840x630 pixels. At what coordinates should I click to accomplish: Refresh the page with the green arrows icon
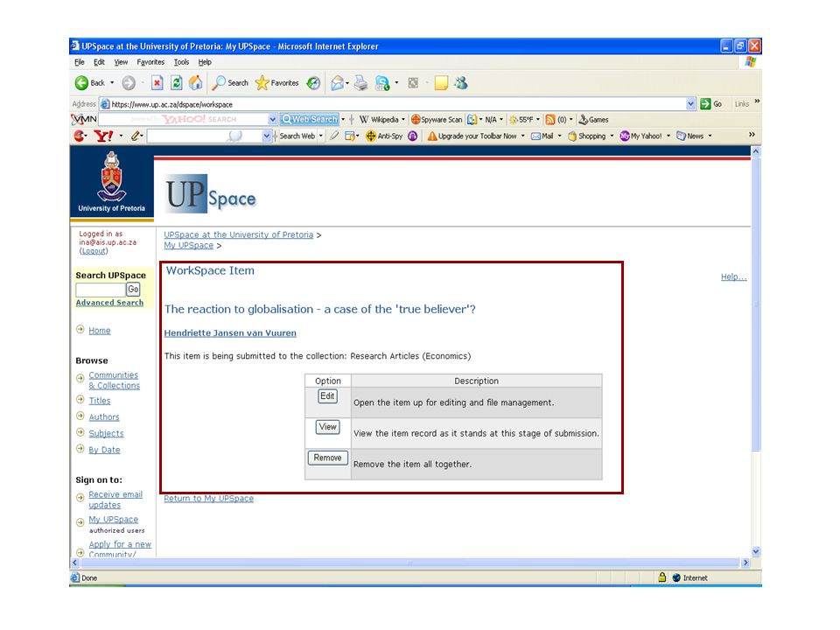click(176, 83)
